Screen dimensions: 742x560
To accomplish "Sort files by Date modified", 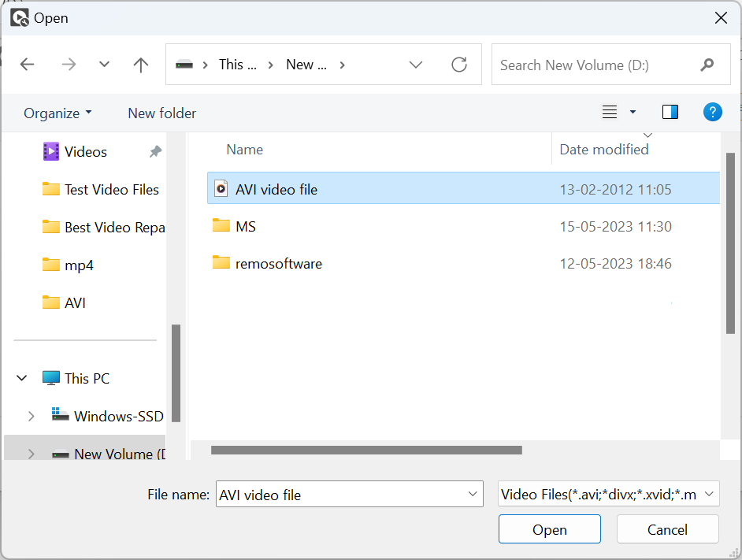I will click(x=604, y=149).
